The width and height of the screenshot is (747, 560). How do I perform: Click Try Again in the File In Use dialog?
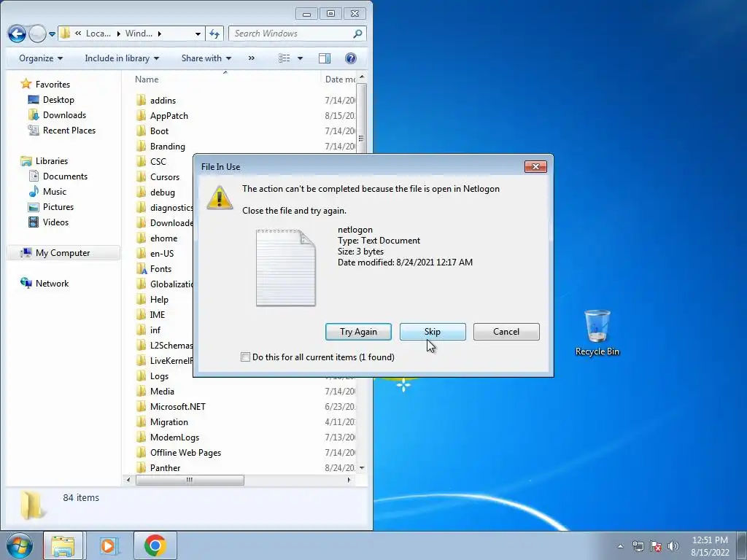click(x=358, y=332)
